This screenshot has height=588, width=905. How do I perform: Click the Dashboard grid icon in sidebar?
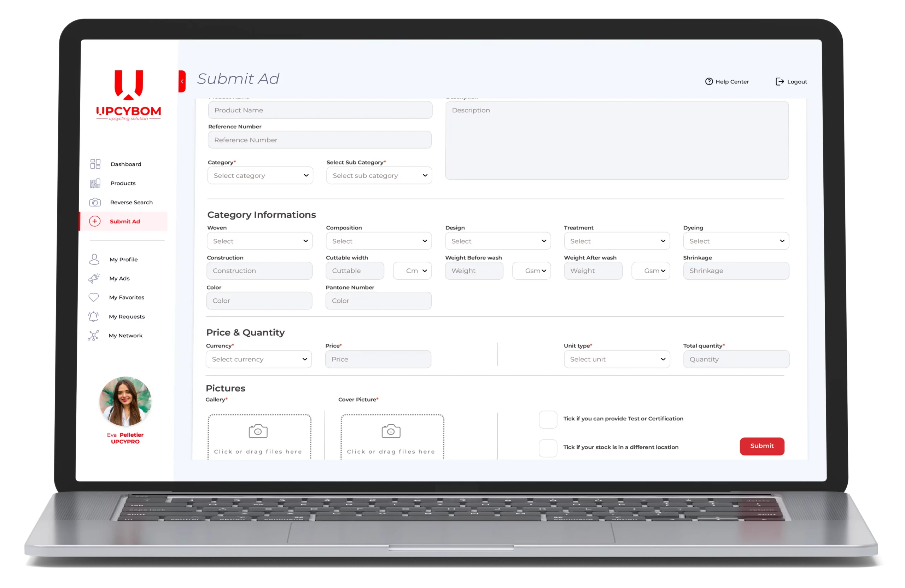pyautogui.click(x=95, y=164)
